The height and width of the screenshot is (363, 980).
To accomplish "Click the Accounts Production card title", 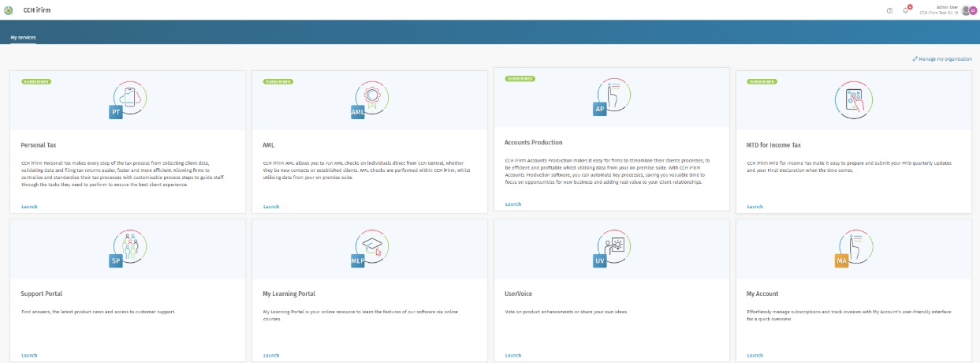I will point(533,142).
